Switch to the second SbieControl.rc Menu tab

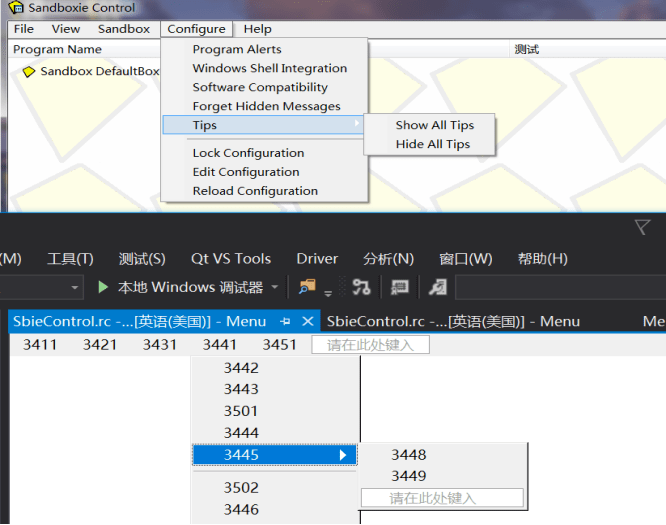[453, 322]
